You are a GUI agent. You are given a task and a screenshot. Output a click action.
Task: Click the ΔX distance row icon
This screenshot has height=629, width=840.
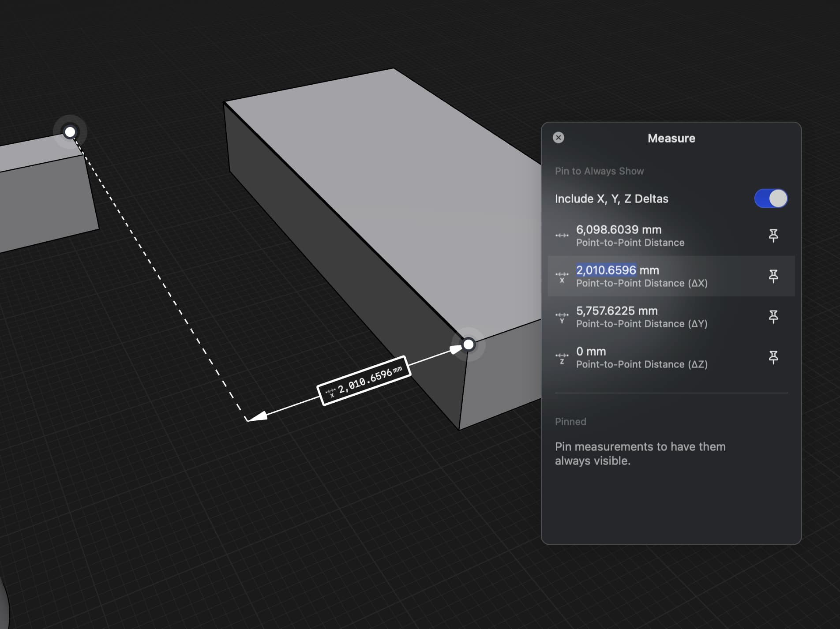coord(562,277)
